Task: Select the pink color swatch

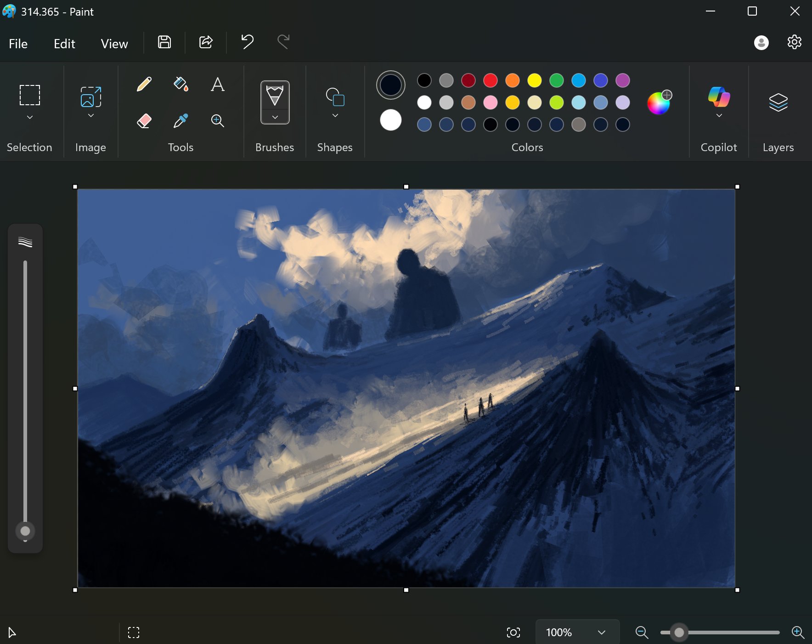Action: pyautogui.click(x=491, y=102)
